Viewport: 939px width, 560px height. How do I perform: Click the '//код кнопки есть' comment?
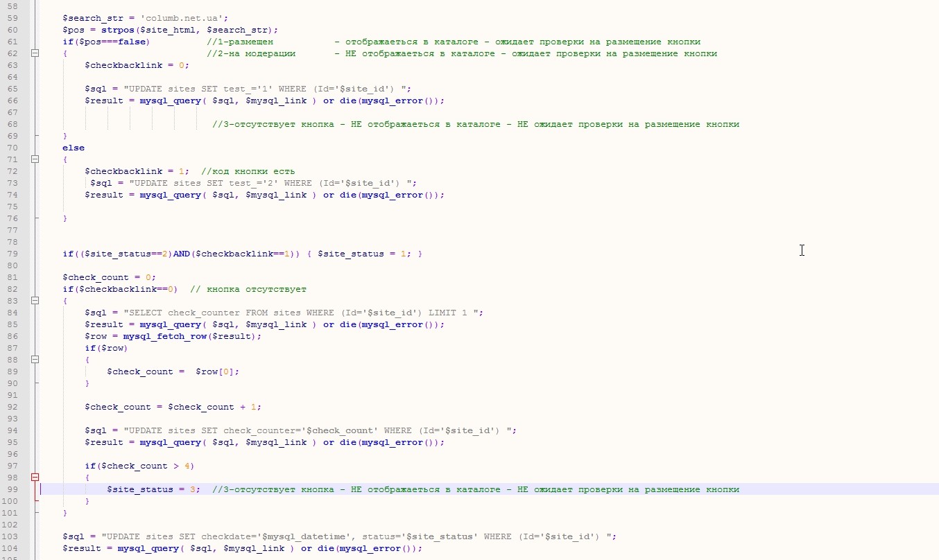[248, 171]
